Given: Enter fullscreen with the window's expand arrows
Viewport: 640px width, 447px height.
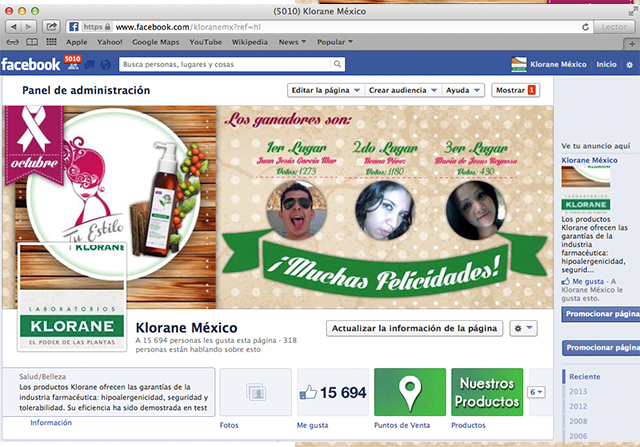Looking at the screenshot, I should 633,11.
